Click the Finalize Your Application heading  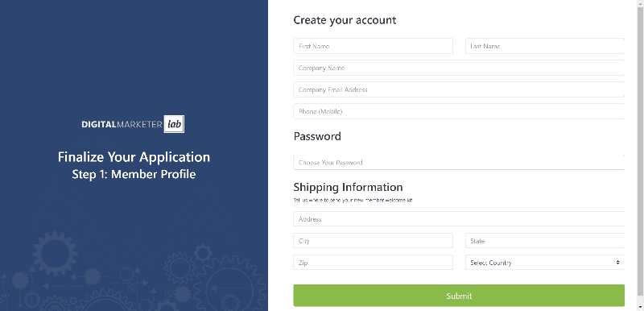(x=134, y=157)
